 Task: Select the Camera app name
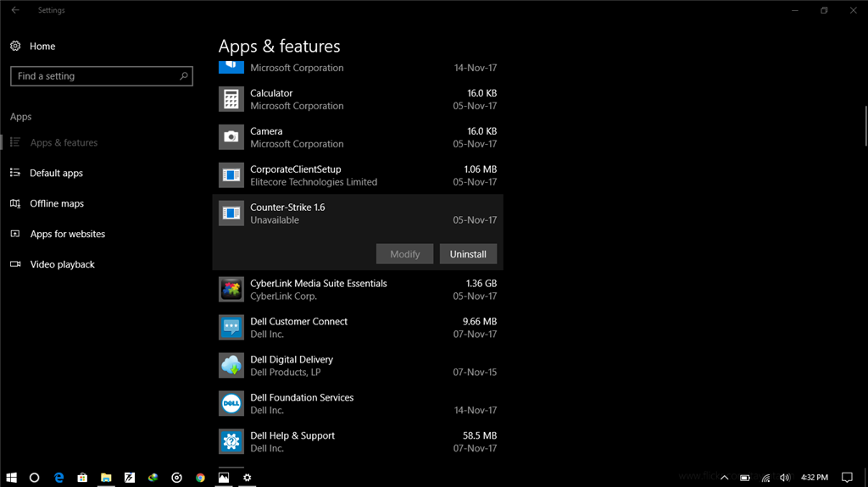(x=266, y=131)
